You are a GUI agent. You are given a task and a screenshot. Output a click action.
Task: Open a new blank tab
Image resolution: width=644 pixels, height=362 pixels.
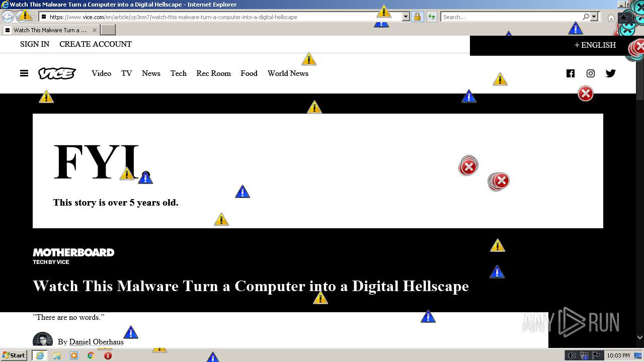click(x=108, y=30)
